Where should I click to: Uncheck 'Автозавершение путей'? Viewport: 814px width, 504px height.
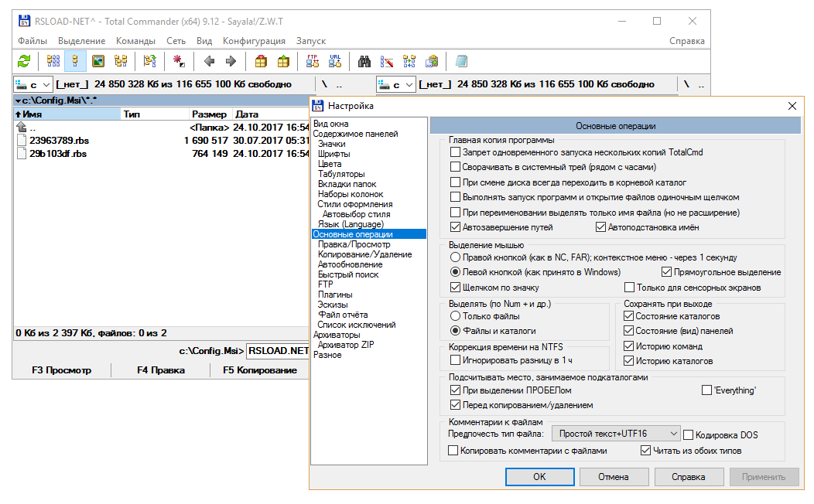point(455,227)
